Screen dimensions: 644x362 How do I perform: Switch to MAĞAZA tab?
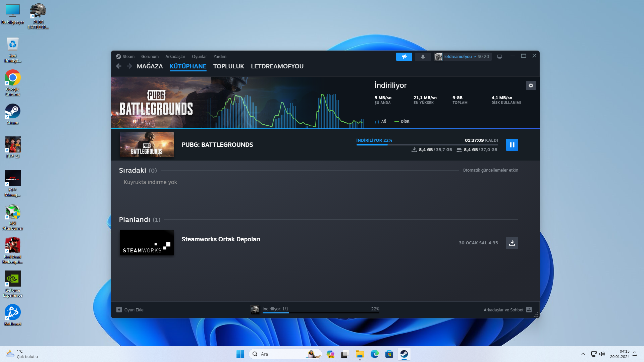150,66
